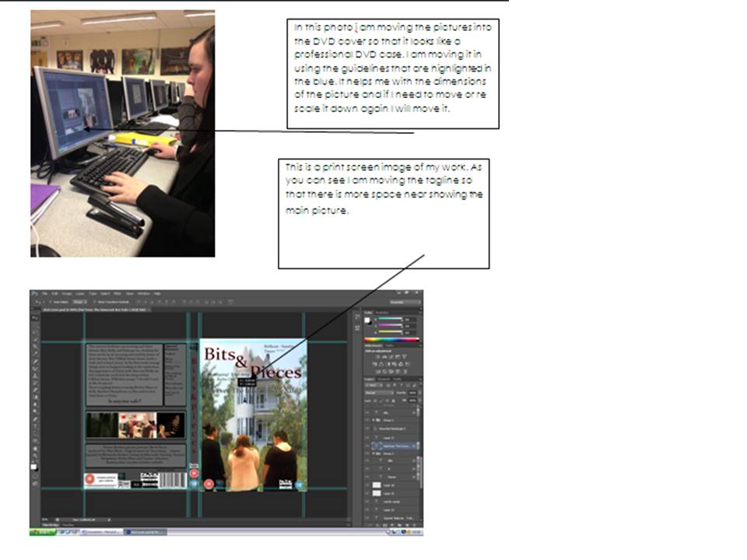The height and width of the screenshot is (560, 747).
Task: Click the Delete layer trash icon
Action: (415, 525)
